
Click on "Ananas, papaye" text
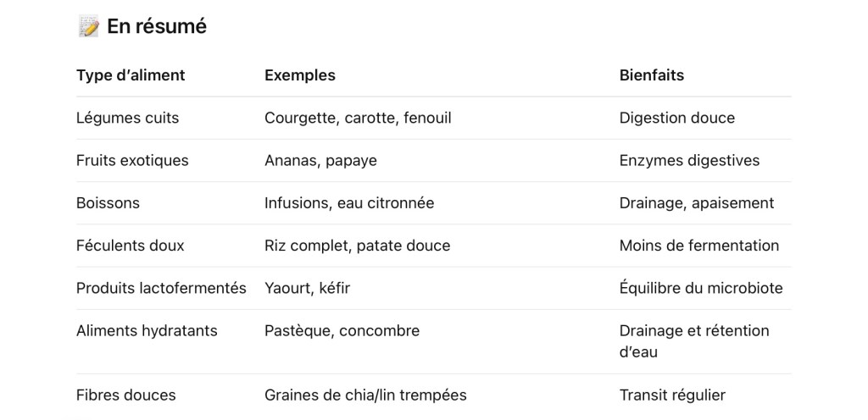point(320,160)
